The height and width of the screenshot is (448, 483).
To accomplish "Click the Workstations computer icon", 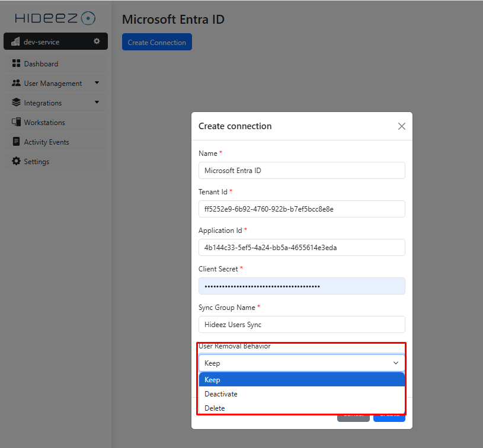I will (x=16, y=122).
